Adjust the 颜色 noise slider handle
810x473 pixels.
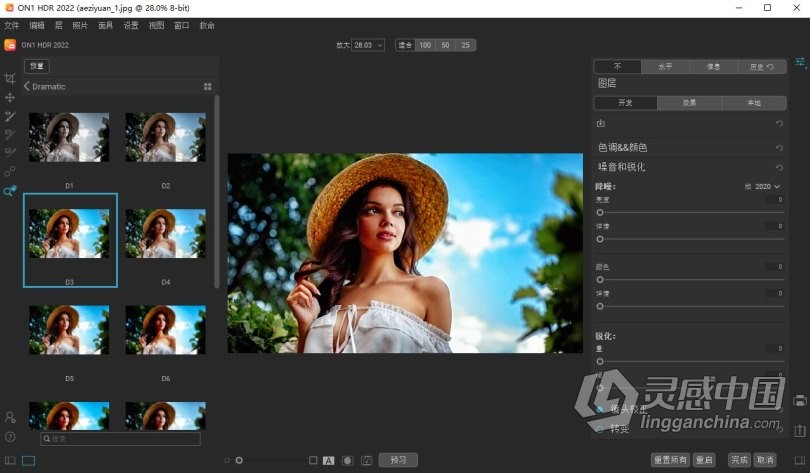600,279
